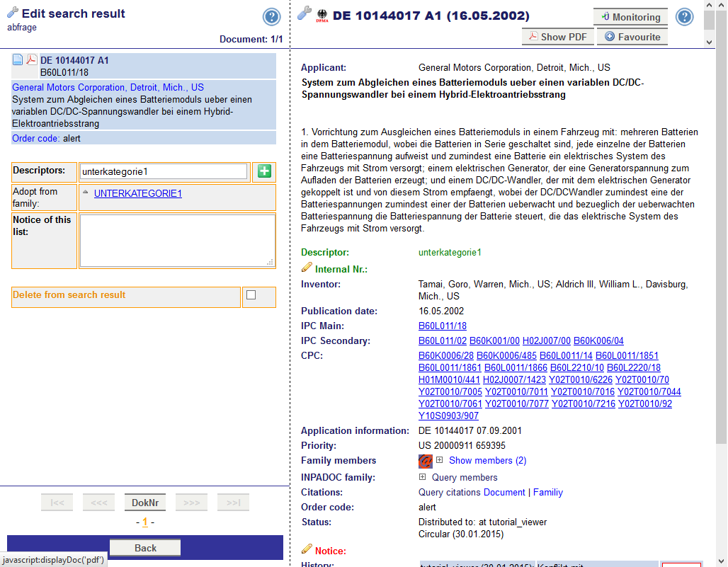
Task: Click the wrench icon beside DE 10144017 A1 title
Action: coord(305,13)
